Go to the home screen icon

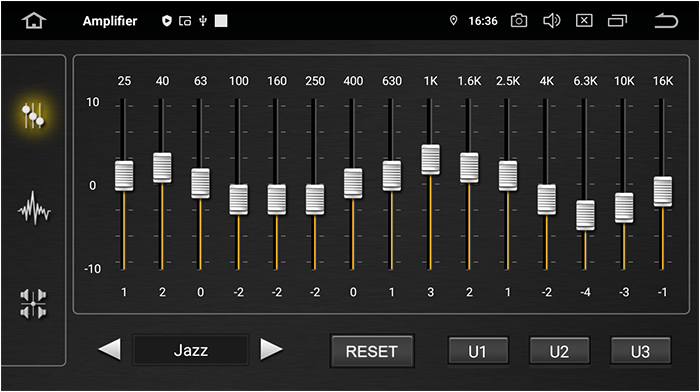click(x=34, y=21)
